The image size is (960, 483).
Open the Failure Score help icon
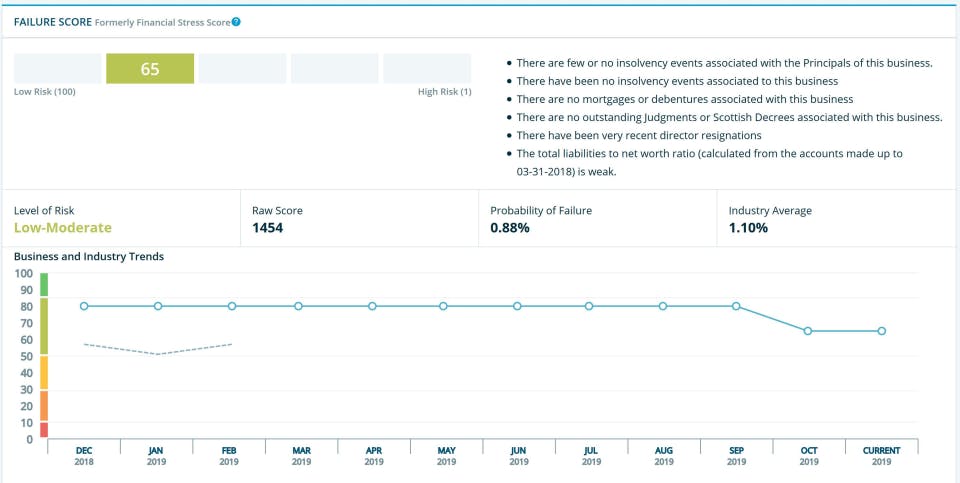coord(236,22)
